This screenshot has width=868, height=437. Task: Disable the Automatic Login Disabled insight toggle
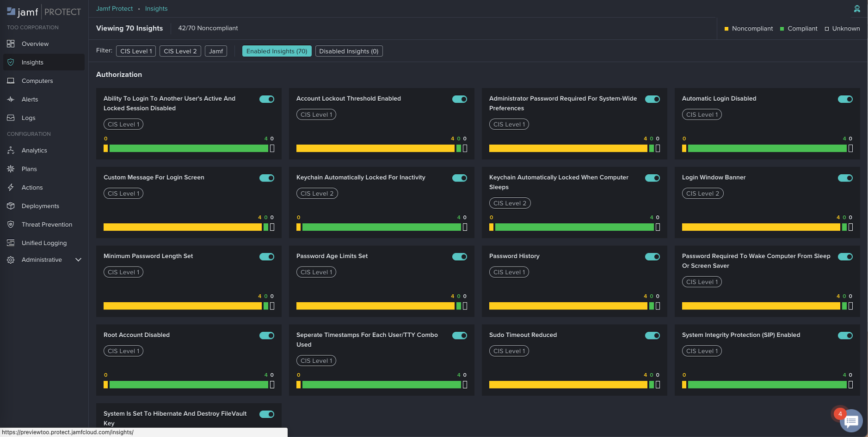tap(845, 99)
